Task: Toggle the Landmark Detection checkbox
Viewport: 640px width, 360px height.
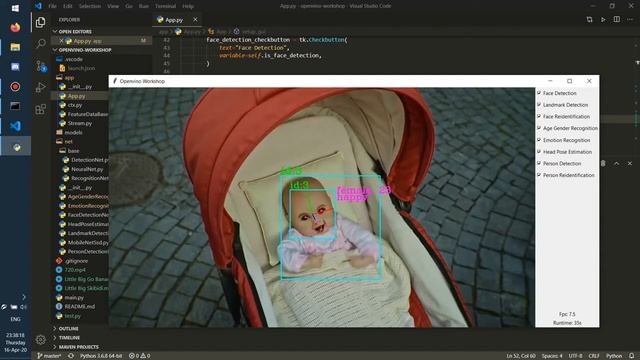Action: [539, 105]
